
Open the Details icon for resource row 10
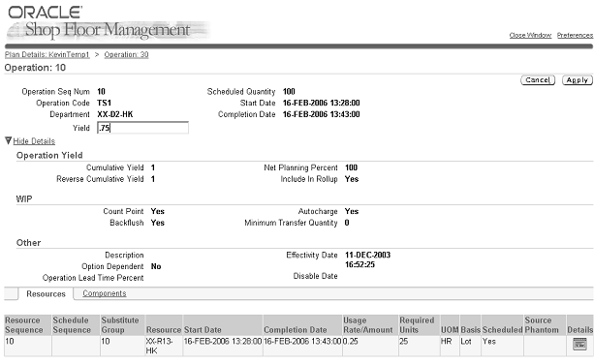tap(579, 344)
